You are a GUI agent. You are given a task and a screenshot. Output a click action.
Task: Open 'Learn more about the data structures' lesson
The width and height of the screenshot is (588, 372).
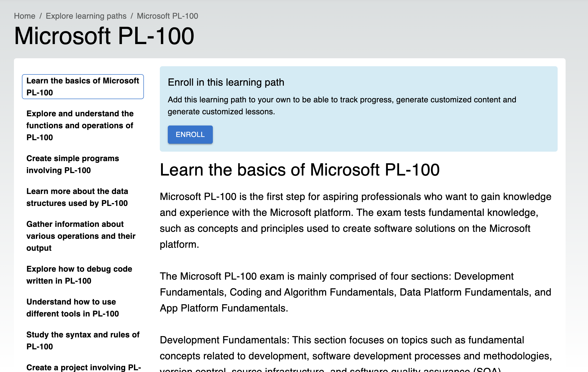coord(77,197)
